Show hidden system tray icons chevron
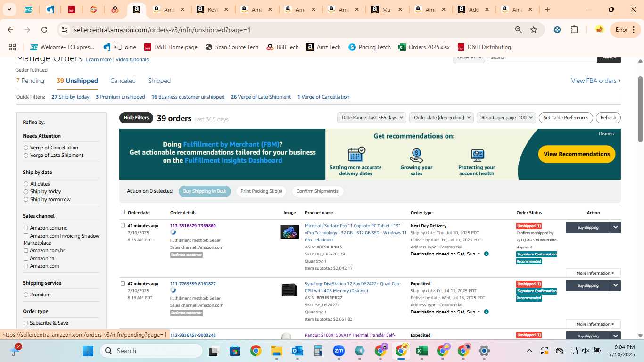 click(529, 351)
